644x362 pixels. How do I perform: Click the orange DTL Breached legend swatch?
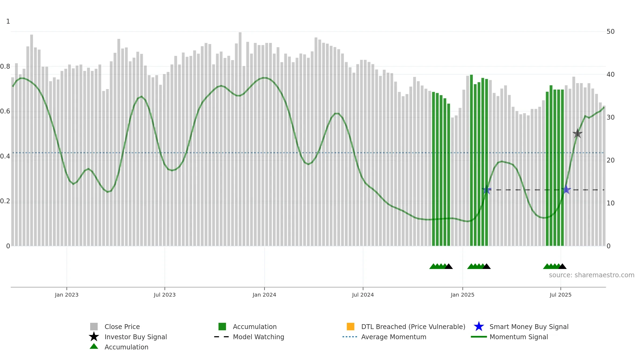(x=350, y=327)
